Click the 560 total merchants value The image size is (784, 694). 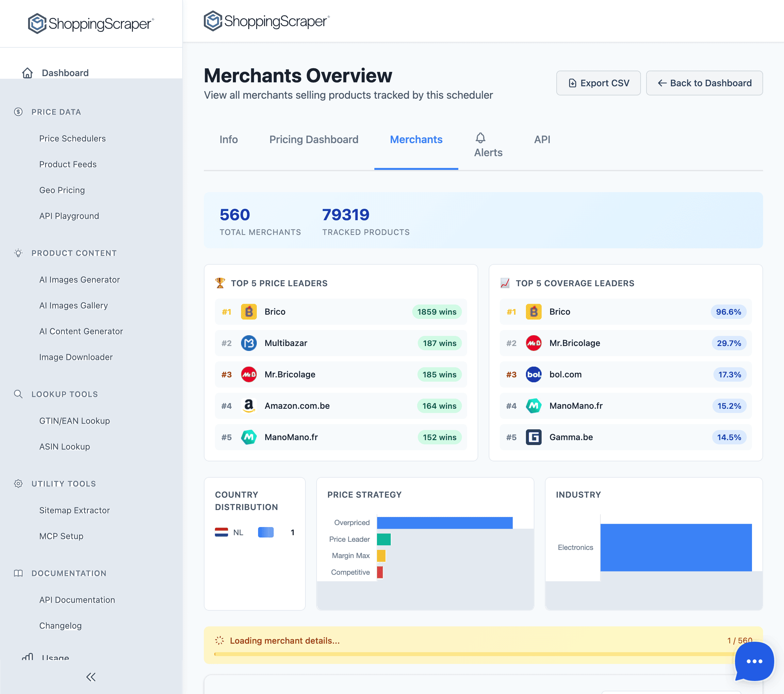click(x=235, y=215)
